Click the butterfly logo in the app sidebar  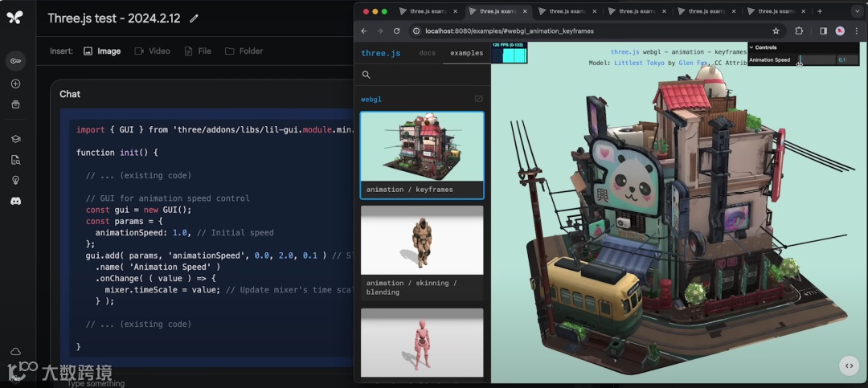click(15, 17)
